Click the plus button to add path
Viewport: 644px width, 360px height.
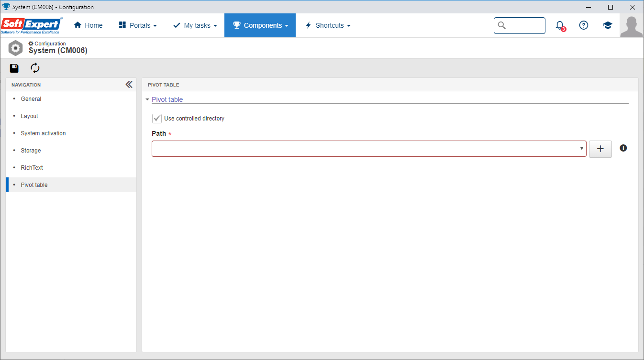(600, 149)
